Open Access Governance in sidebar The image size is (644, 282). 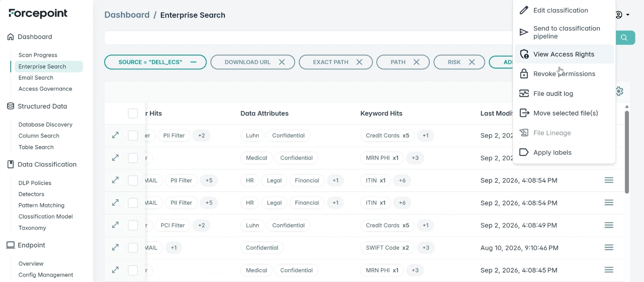click(45, 89)
